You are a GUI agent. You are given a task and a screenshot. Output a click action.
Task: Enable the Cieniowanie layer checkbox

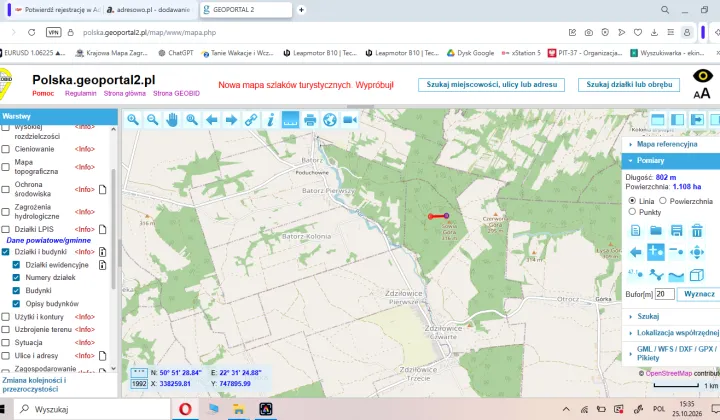click(x=6, y=149)
